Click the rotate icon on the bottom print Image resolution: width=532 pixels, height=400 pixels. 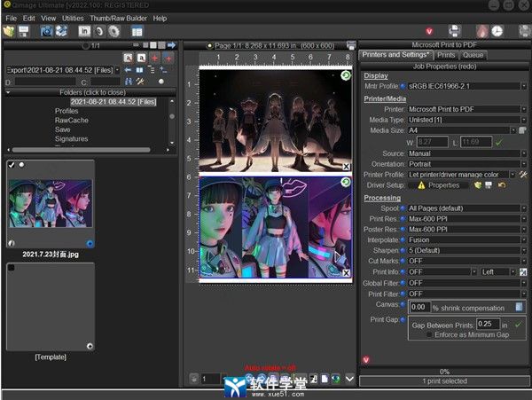click(x=346, y=182)
